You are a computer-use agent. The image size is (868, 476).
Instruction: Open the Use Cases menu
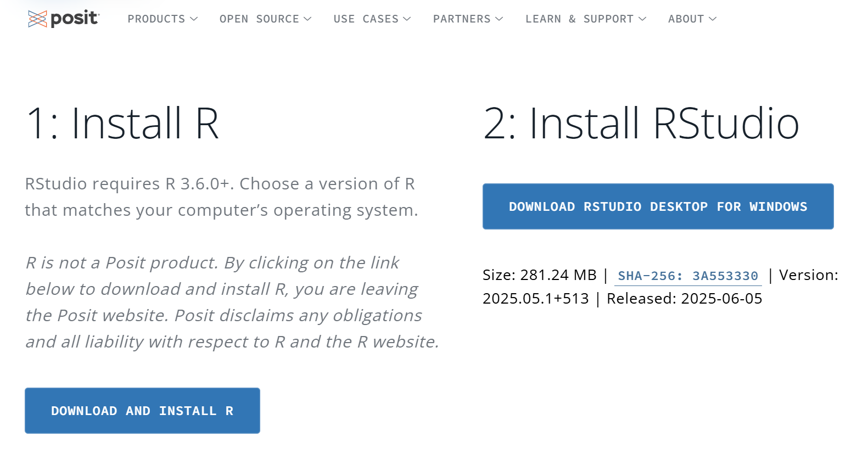click(372, 19)
